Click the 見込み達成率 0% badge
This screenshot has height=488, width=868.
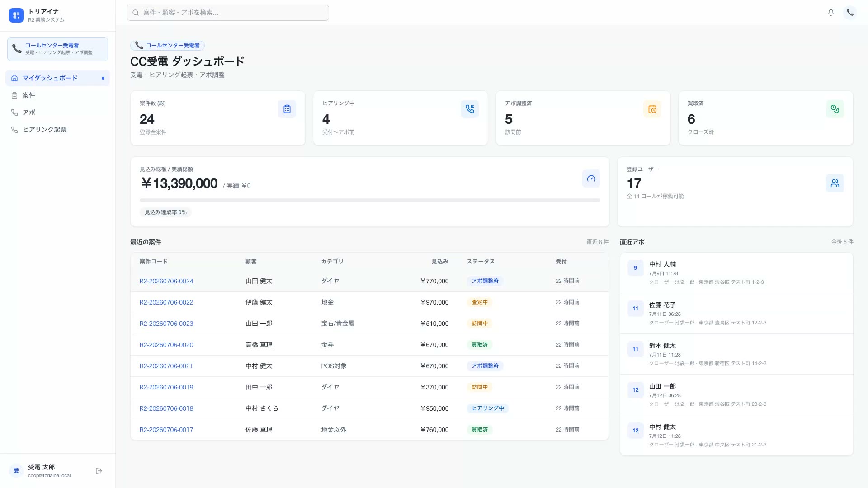click(x=165, y=212)
